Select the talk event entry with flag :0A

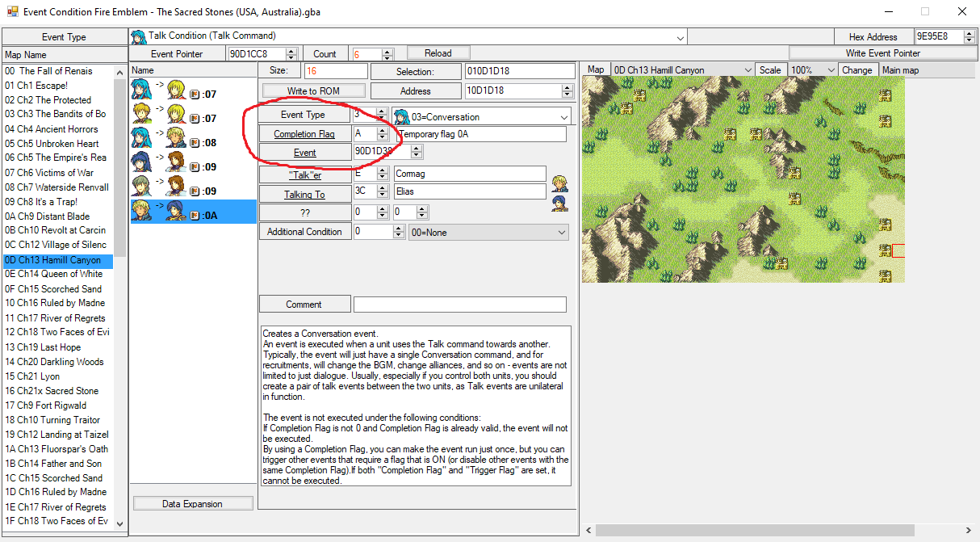[x=193, y=212]
